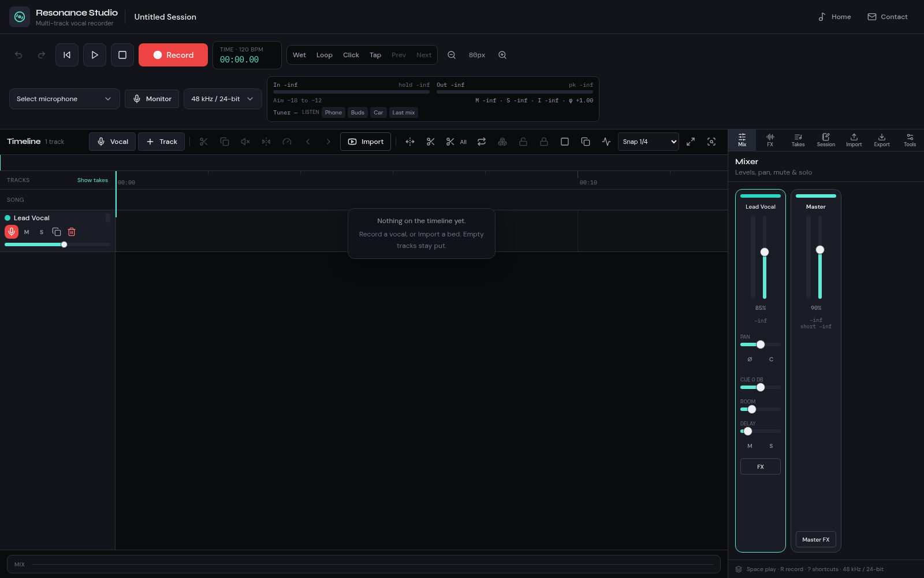Open the Select microphone dropdown
Viewport: 924px width, 578px height.
tap(65, 99)
